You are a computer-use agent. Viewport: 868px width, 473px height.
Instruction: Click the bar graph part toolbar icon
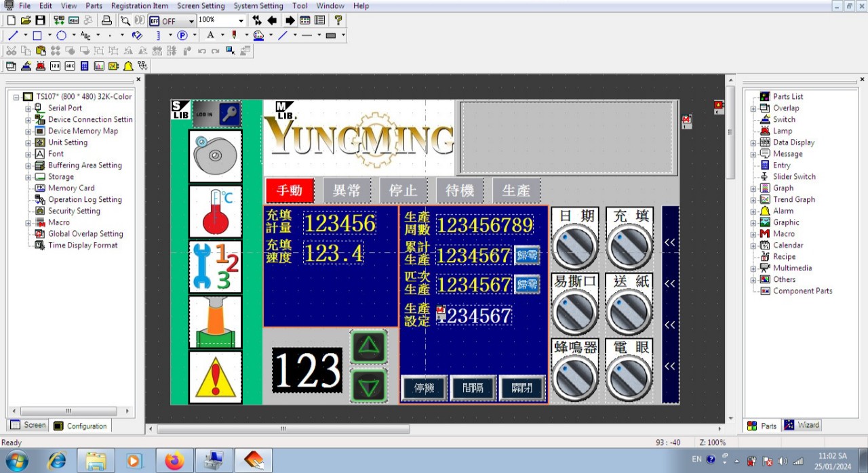99,66
